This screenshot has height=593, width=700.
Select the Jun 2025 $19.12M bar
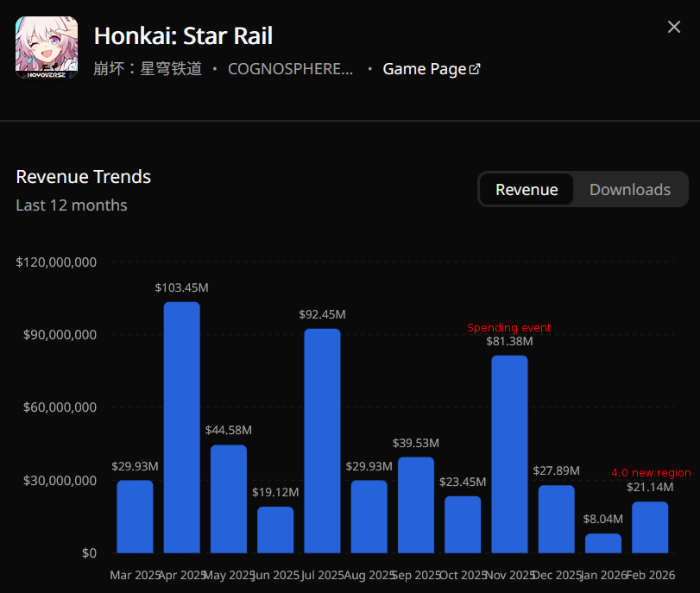pos(275,530)
